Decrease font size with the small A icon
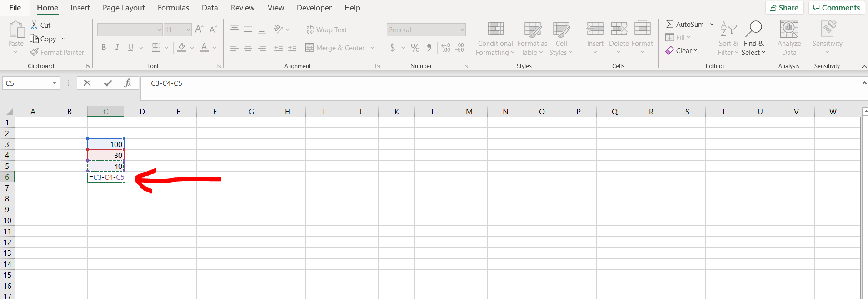 pos(213,29)
